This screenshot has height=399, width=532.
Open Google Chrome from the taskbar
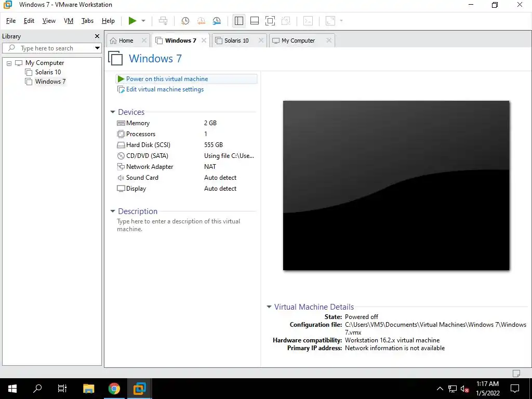click(x=114, y=389)
